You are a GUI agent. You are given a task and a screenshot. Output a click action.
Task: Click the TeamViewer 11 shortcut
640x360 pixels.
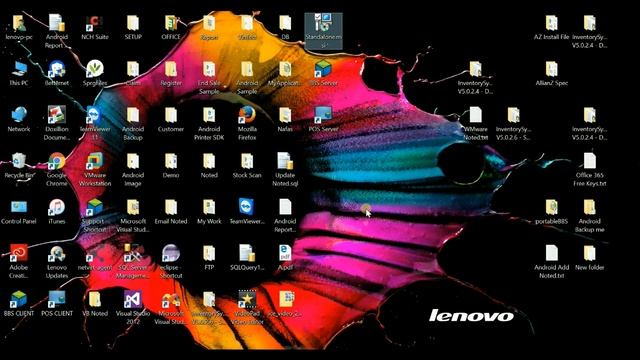click(x=95, y=116)
